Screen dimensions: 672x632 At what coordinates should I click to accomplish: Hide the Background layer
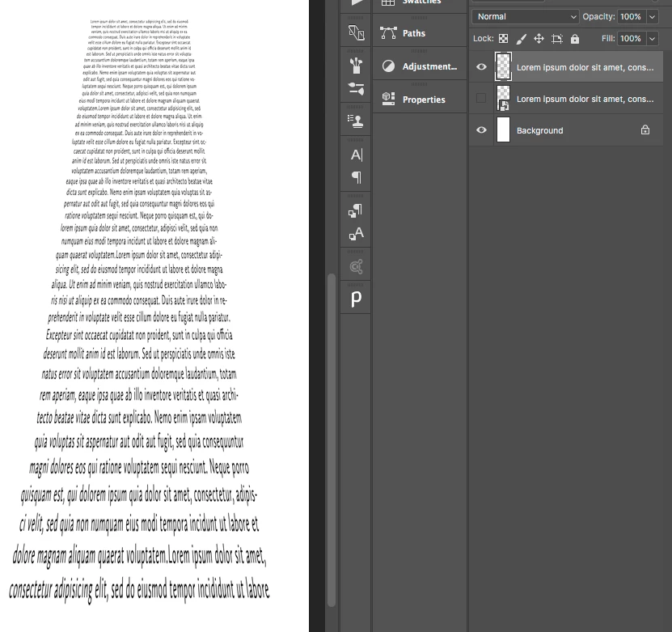(x=481, y=129)
